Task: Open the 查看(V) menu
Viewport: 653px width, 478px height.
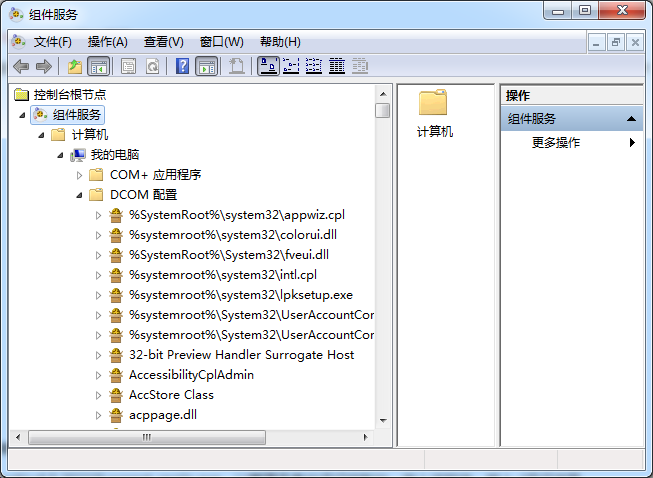Action: point(164,42)
